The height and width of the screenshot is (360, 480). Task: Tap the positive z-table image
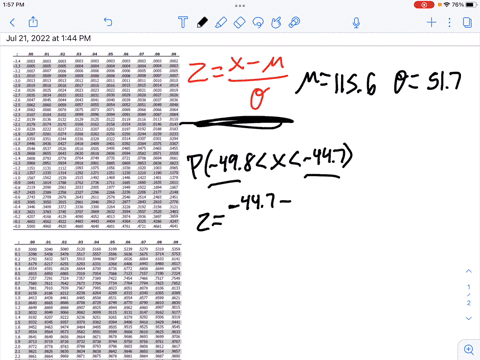coord(97,300)
